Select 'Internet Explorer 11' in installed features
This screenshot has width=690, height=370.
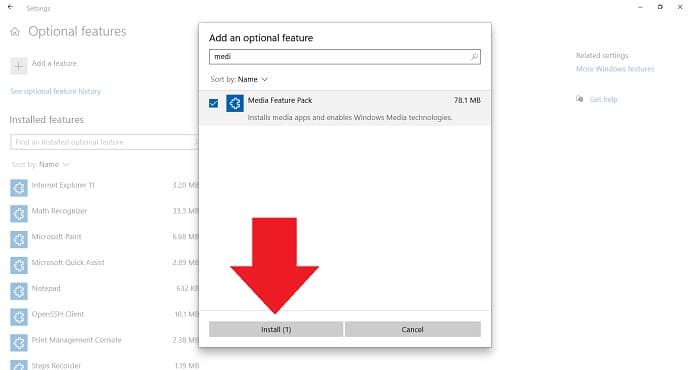[x=63, y=185]
